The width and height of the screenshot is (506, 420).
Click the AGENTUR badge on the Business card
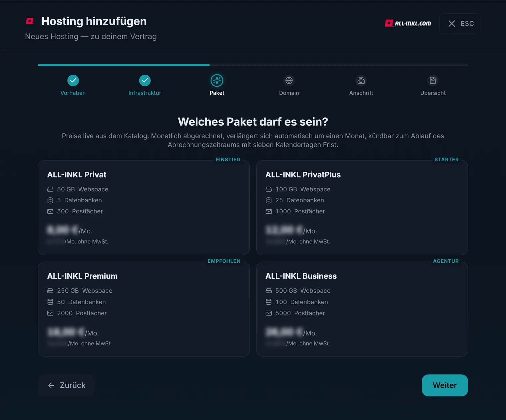click(x=446, y=261)
